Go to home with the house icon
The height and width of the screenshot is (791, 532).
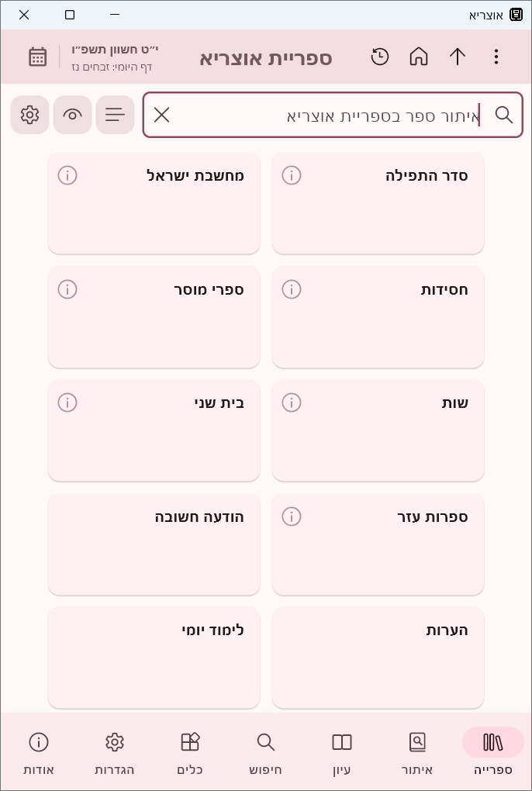click(x=419, y=57)
